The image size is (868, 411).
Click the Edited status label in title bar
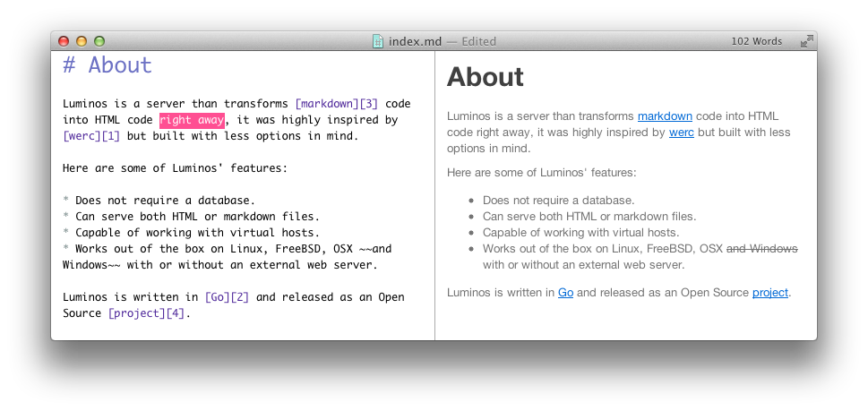click(479, 41)
